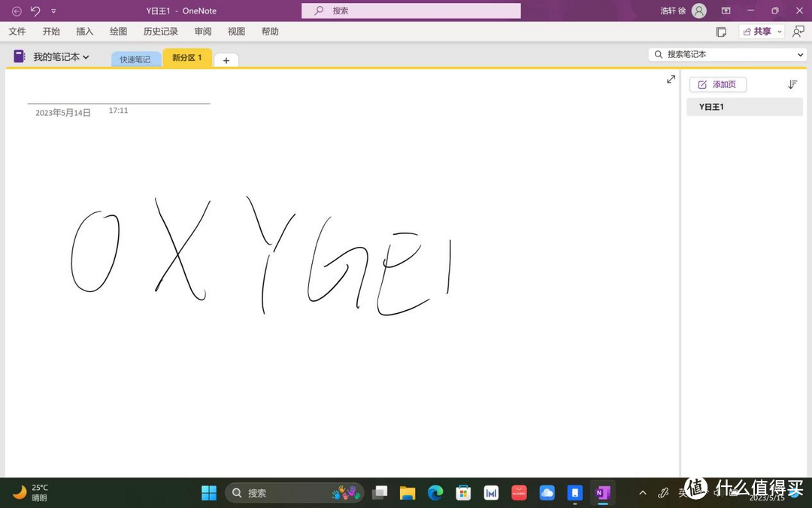
Task: Click the purple notebook icon
Action: click(x=20, y=56)
